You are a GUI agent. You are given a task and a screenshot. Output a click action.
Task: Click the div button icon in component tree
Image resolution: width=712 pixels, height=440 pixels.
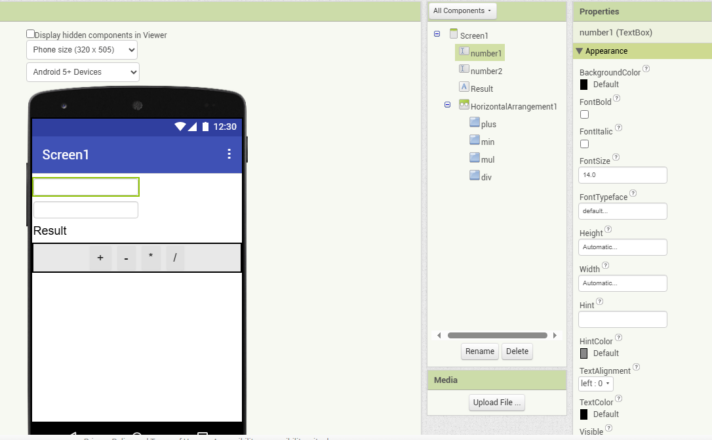474,176
